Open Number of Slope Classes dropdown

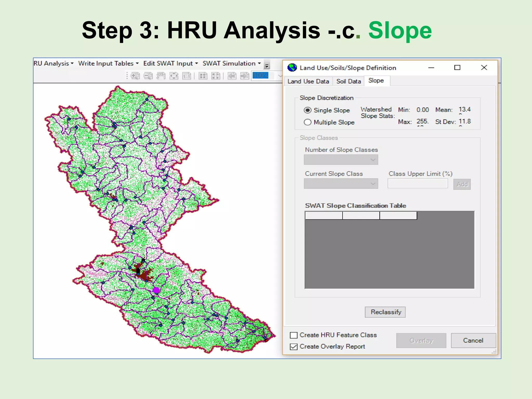pyautogui.click(x=341, y=160)
